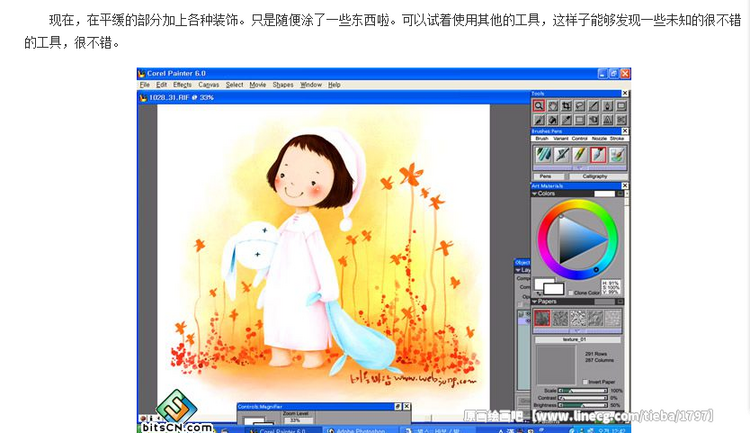Screen dimensions: 750x433
Task: Choose the red-outlined Pens brush icon
Action: [x=598, y=155]
